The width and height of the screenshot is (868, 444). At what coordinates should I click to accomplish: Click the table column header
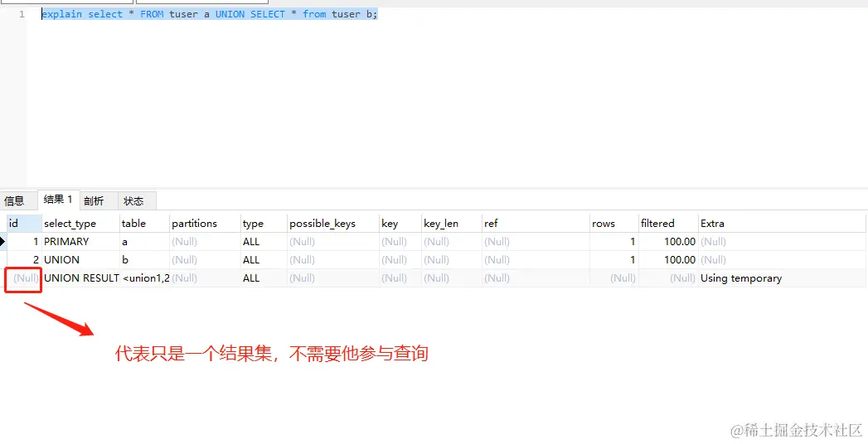(x=144, y=224)
